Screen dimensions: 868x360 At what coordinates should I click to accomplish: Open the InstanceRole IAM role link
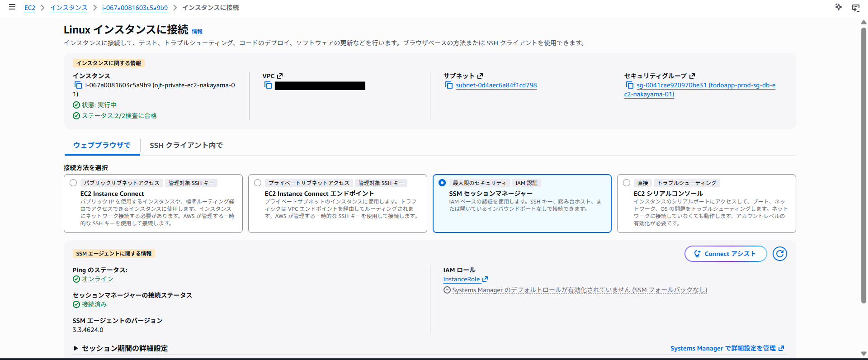click(x=462, y=279)
